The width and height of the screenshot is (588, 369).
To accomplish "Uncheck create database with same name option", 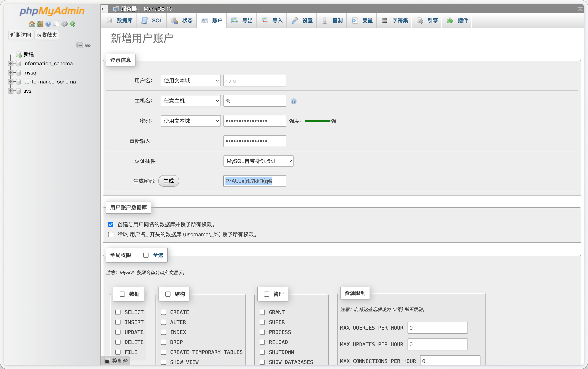I will coord(111,225).
